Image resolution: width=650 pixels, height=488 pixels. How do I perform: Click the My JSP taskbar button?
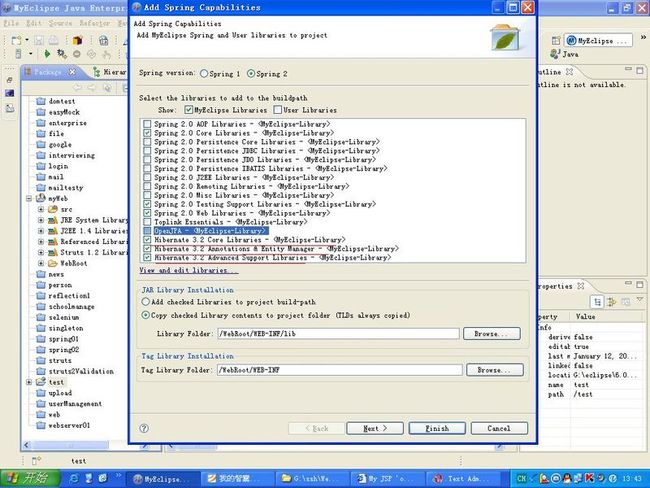click(387, 478)
